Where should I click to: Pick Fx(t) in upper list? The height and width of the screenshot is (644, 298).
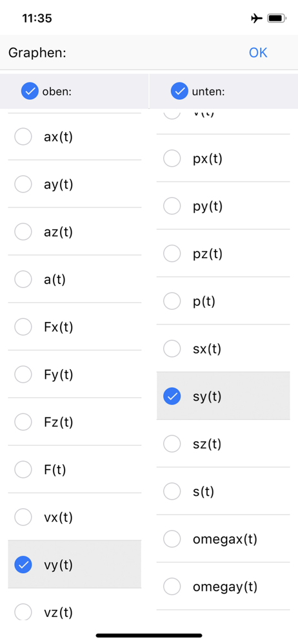pyautogui.click(x=75, y=327)
